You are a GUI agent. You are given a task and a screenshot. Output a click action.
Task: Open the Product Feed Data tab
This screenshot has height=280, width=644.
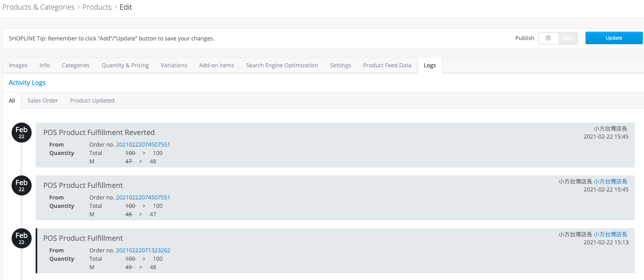[x=387, y=65]
